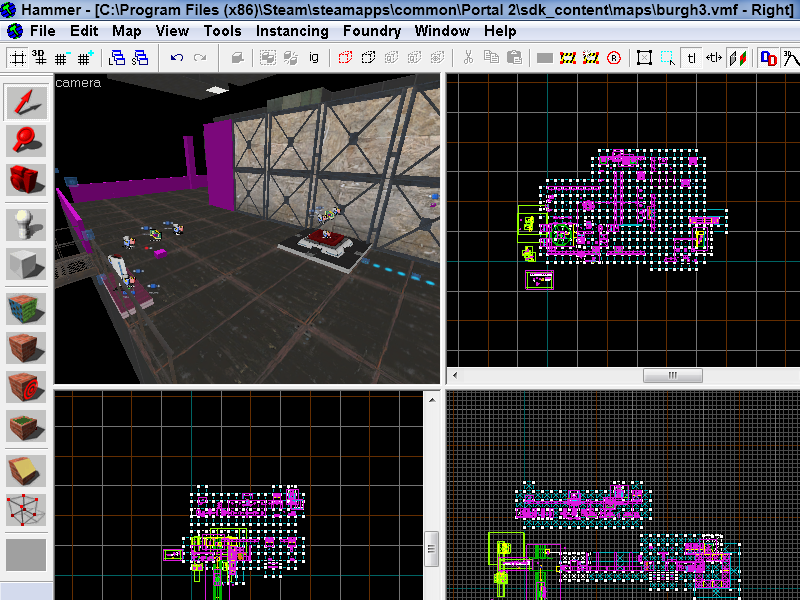Save current window state
Viewport: 800px width, 600px height.
pyautogui.click(x=139, y=58)
